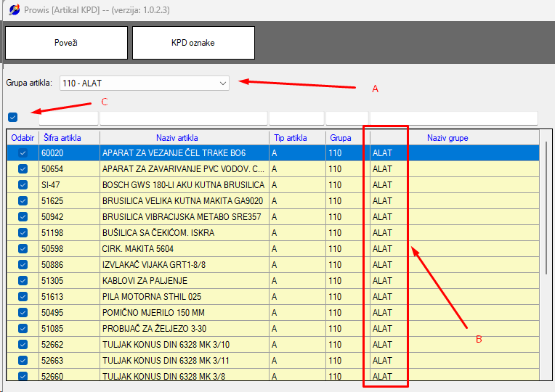Image resolution: width=555 pixels, height=392 pixels.
Task: Uncheck the checkbox for article 60020
Action: 23,153
